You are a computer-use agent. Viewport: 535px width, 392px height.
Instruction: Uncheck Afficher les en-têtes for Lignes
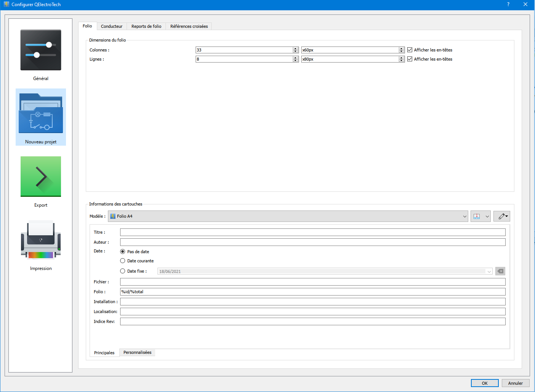pos(410,59)
